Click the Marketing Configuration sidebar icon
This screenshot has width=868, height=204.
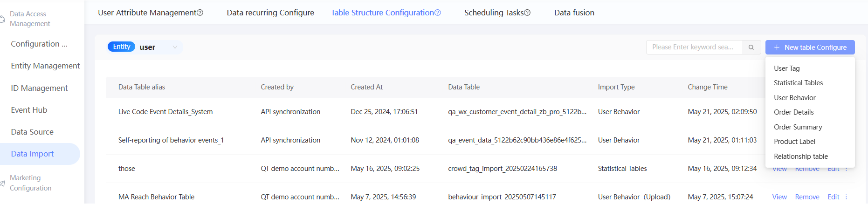tap(2, 183)
